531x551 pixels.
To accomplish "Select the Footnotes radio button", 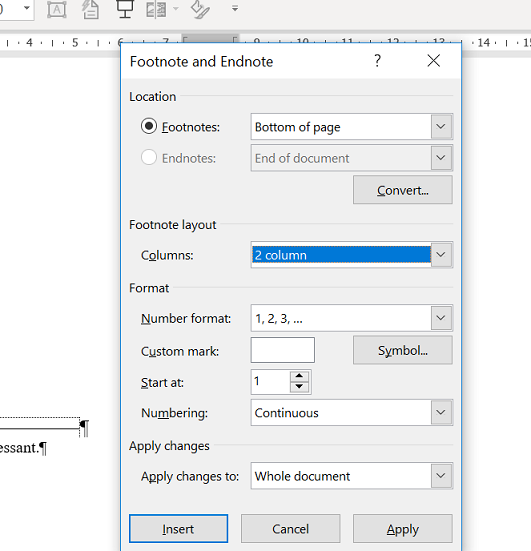I will pyautogui.click(x=149, y=126).
